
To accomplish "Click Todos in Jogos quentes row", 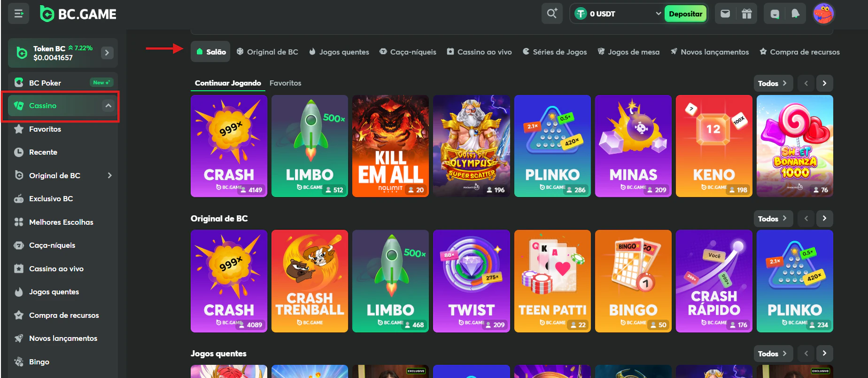I will (773, 353).
